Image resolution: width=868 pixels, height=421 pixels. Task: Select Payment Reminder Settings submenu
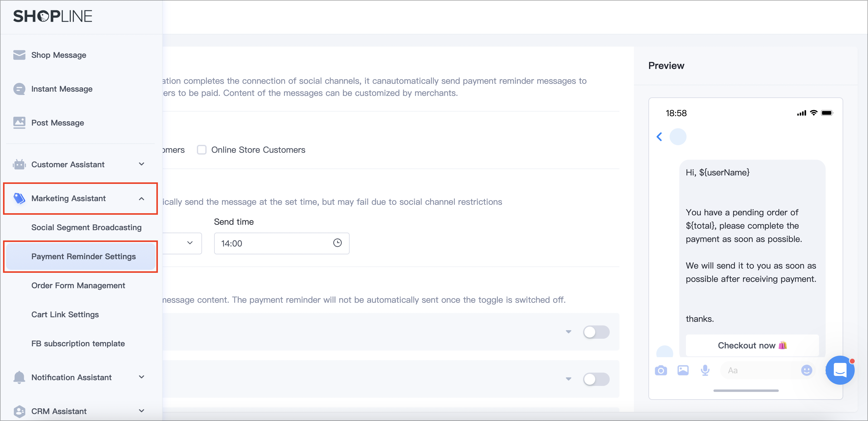[80, 256]
